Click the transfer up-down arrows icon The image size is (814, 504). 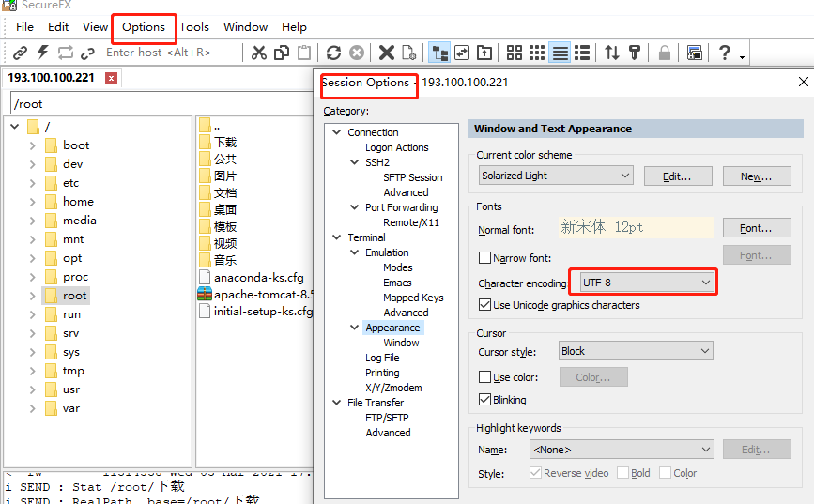[x=612, y=53]
